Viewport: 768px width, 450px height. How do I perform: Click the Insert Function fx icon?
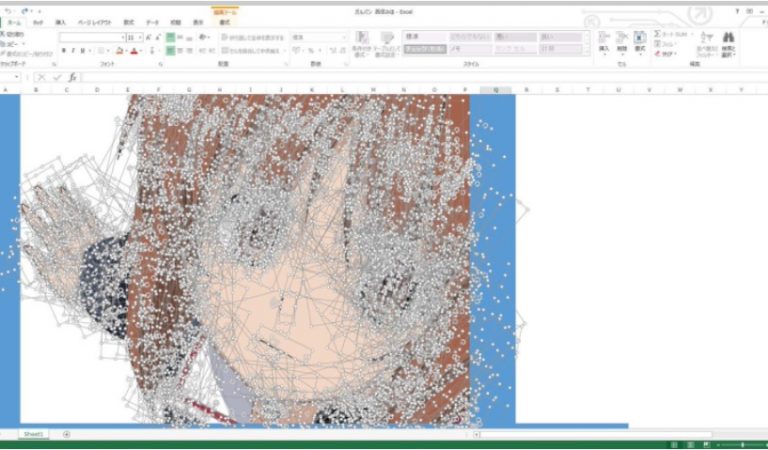72,77
